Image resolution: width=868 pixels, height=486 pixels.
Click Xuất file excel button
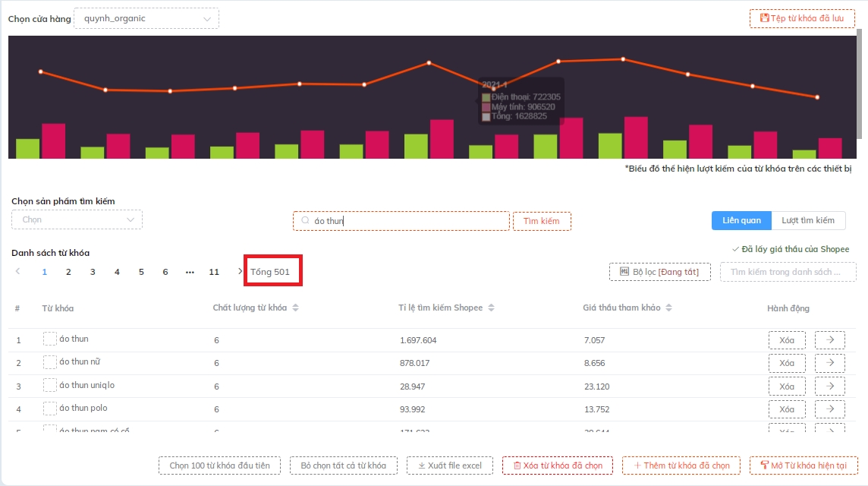(x=449, y=465)
